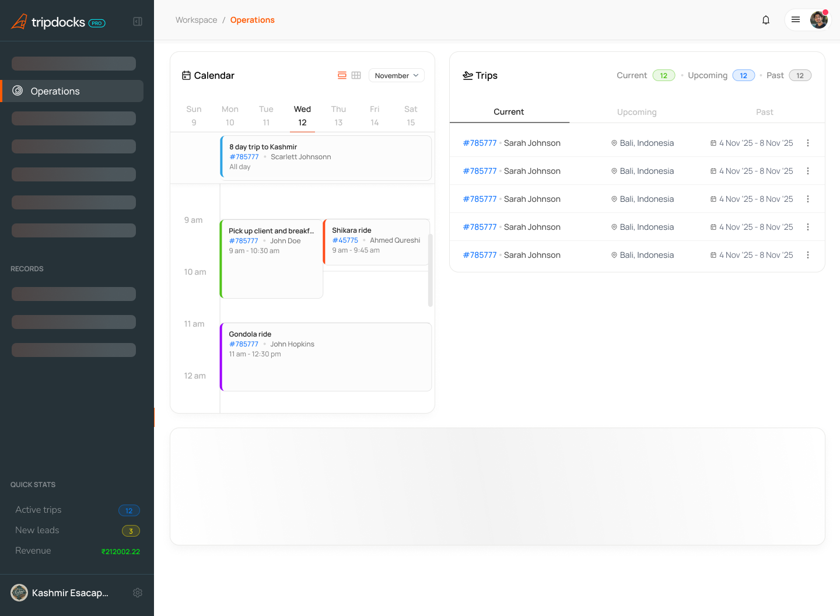The height and width of the screenshot is (616, 840).
Task: Click the Active trips count badge
Action: 129,510
